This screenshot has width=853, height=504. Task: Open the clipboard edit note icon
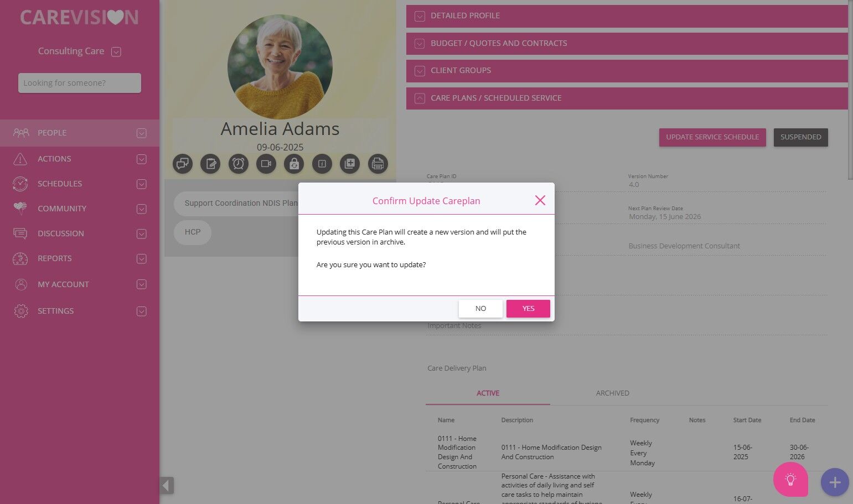[x=210, y=164]
